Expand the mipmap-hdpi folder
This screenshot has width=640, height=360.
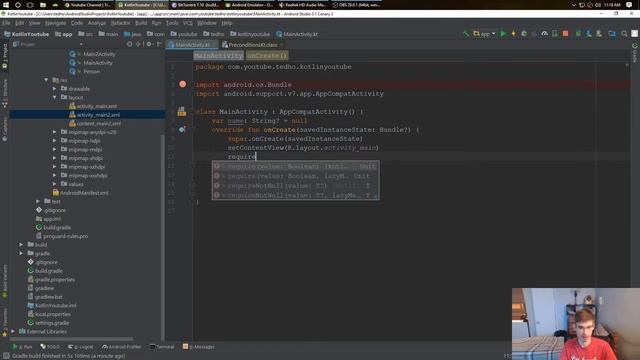[x=54, y=141]
